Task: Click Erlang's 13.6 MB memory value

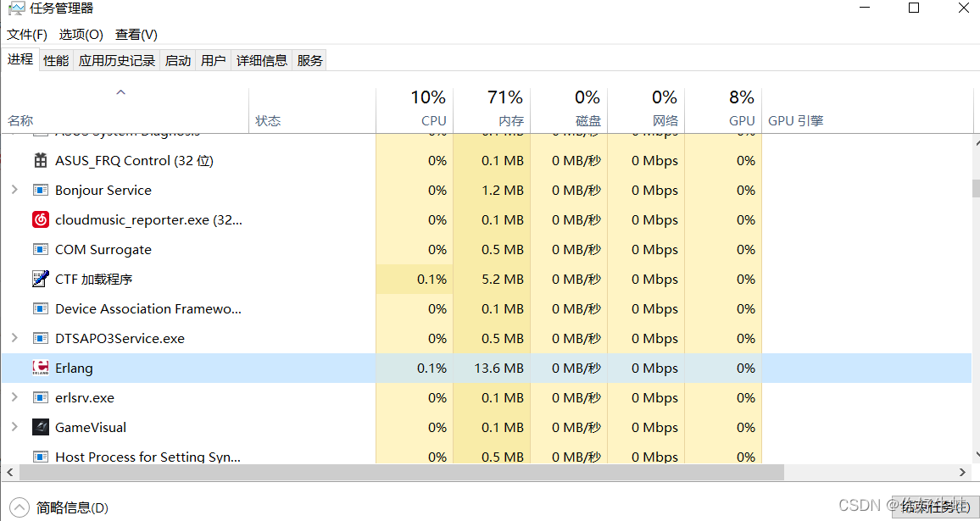Action: click(498, 368)
